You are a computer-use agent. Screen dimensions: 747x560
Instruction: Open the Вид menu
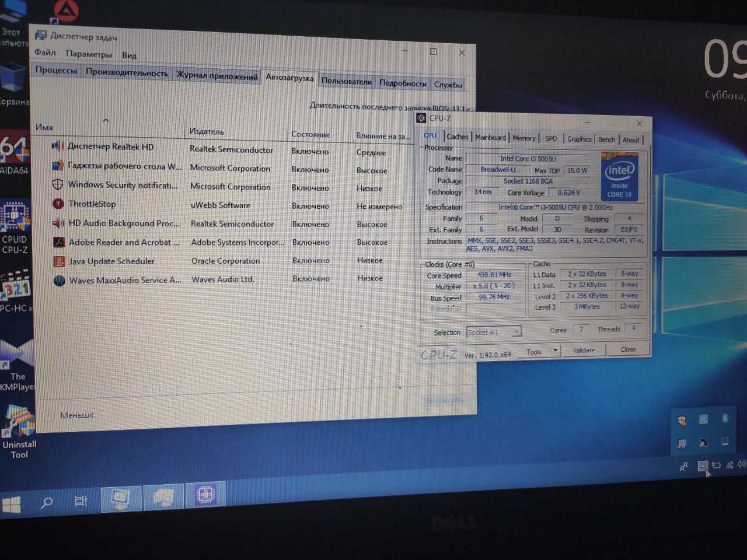(x=129, y=55)
